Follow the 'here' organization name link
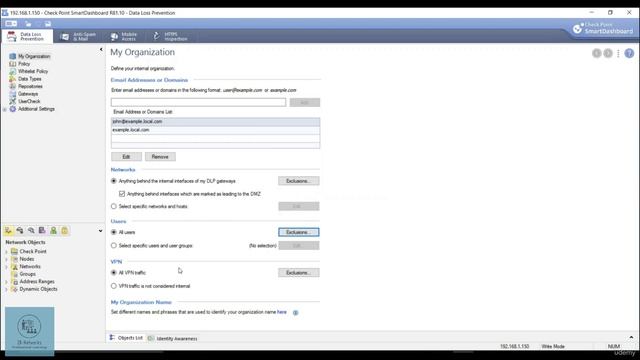The width and height of the screenshot is (640, 360). coord(282,312)
